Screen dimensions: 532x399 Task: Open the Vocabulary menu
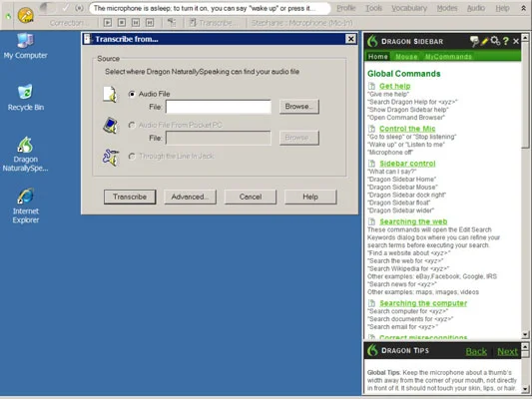pos(409,8)
